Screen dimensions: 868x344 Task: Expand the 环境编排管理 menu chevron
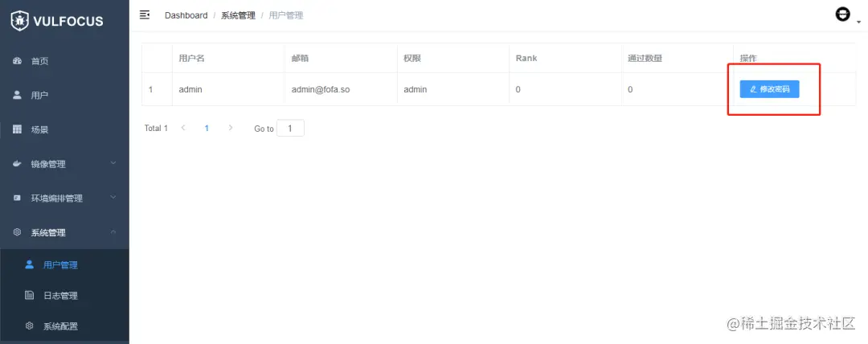[113, 198]
